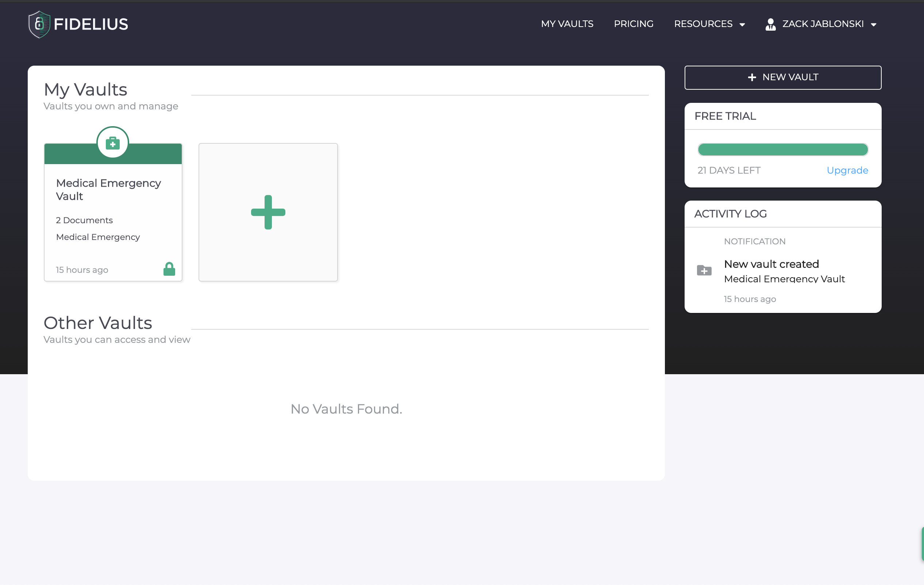Open the My Vaults menu item
Viewport: 924px width, 585px height.
coord(567,24)
